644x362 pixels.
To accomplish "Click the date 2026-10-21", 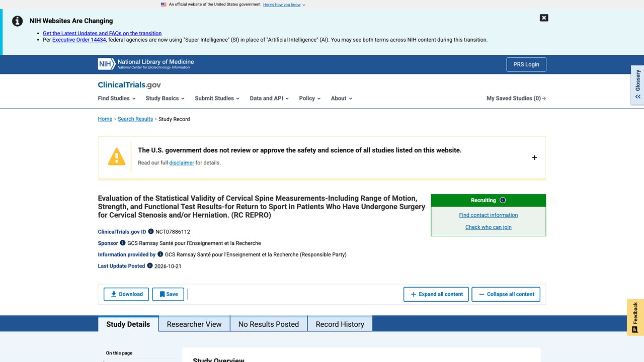I will point(168,266).
